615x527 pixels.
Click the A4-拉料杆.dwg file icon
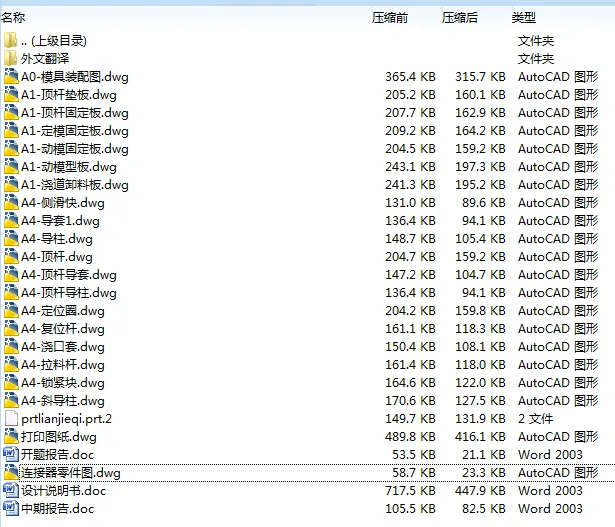[x=11, y=365]
